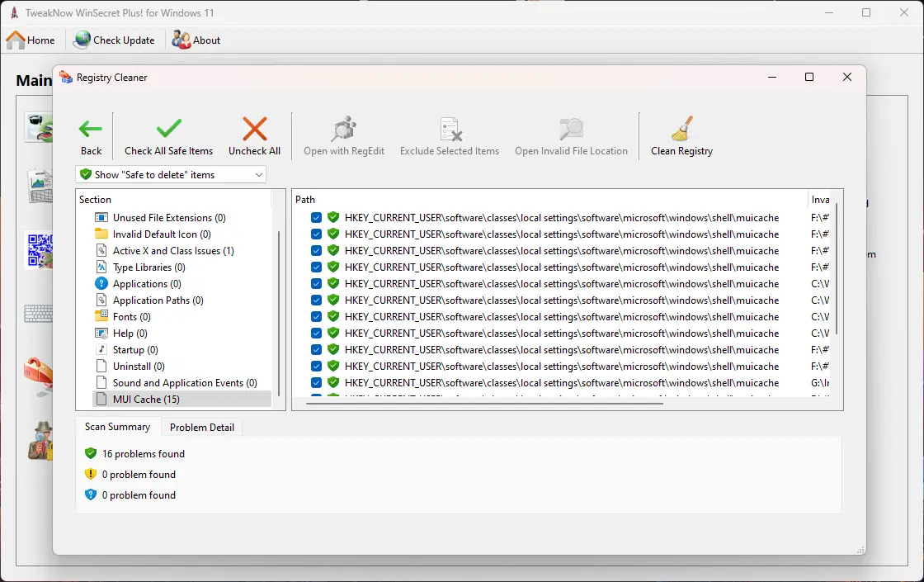Click the truncated Inva column header
Viewport: 924px width, 582px height.
(x=820, y=199)
